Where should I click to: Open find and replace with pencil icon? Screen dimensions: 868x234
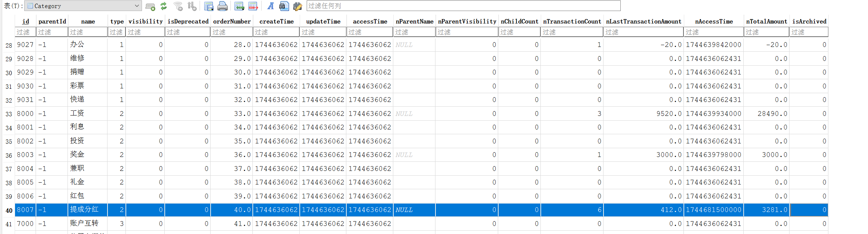pos(298,6)
